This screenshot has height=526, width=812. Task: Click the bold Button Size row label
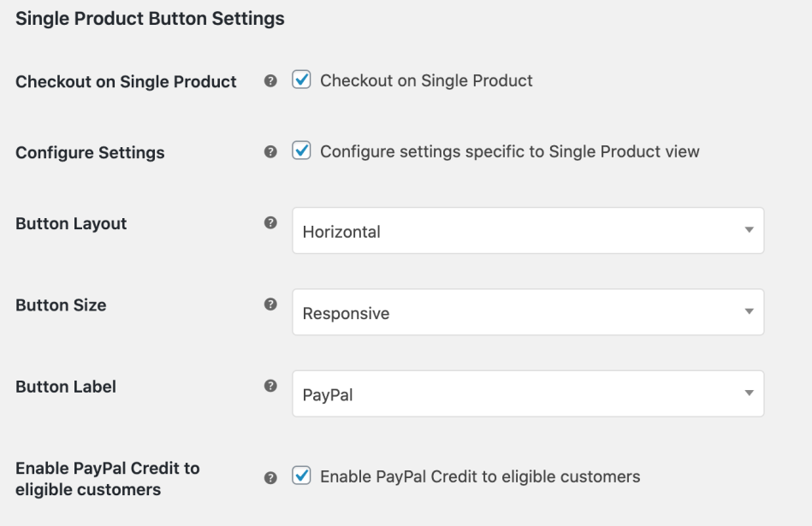point(61,305)
